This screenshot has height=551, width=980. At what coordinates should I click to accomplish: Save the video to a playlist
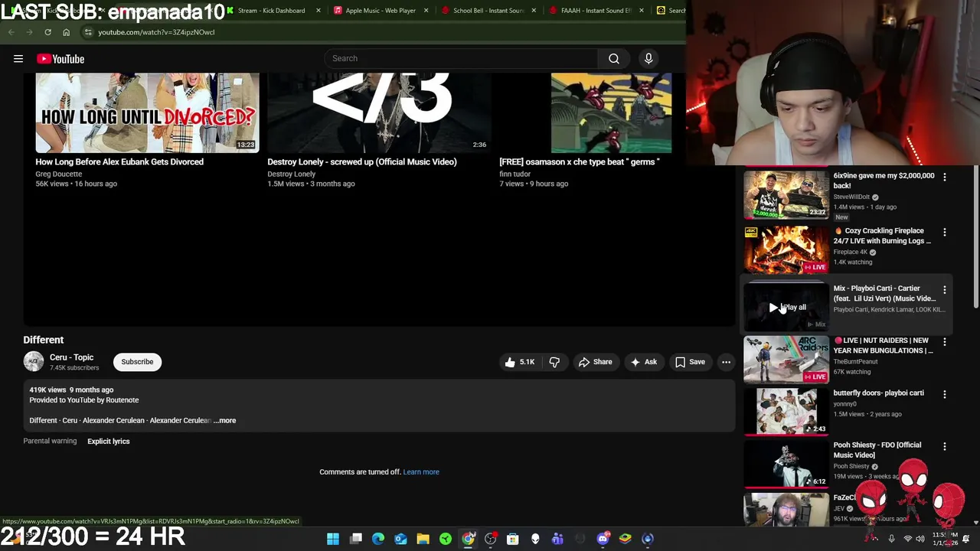[x=690, y=362]
